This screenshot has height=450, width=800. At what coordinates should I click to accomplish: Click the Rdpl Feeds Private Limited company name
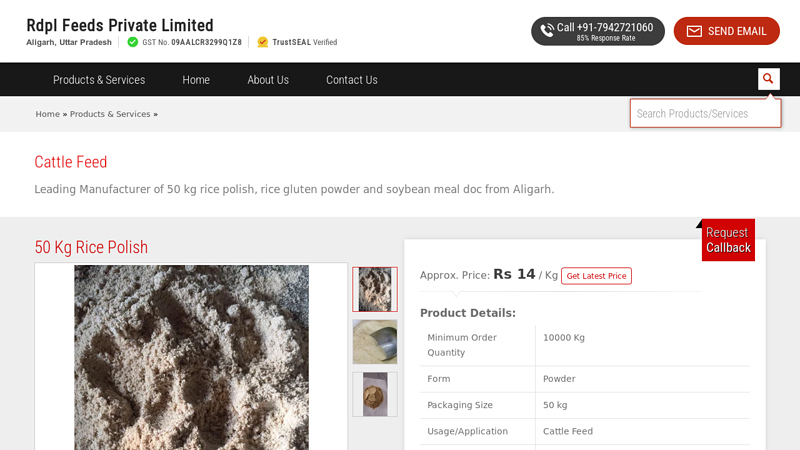point(120,25)
